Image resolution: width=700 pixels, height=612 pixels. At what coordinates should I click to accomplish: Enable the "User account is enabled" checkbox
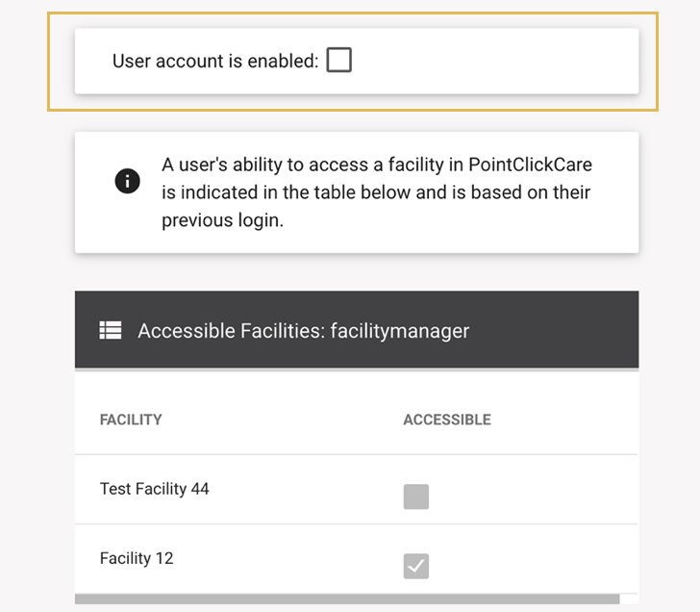[x=338, y=61]
